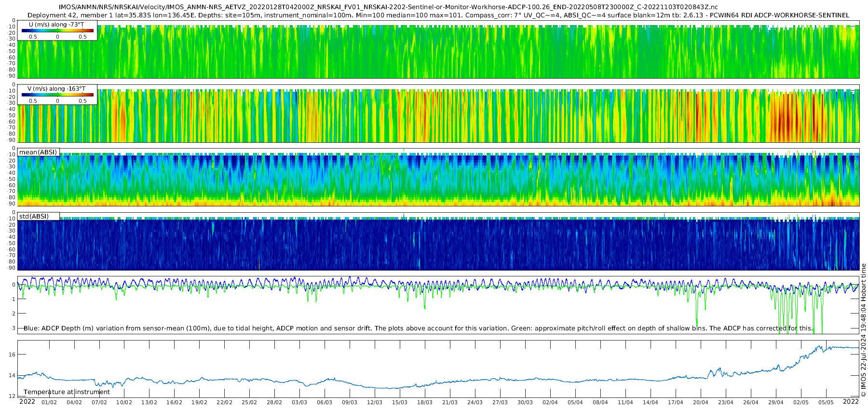Image resolution: width=868 pixels, height=410 pixels.
Task: Click the 21/03 date tick label
Action: (x=450, y=402)
